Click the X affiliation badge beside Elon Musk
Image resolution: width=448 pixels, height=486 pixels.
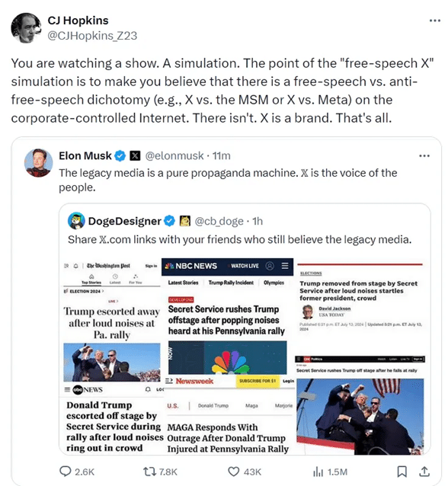point(135,155)
